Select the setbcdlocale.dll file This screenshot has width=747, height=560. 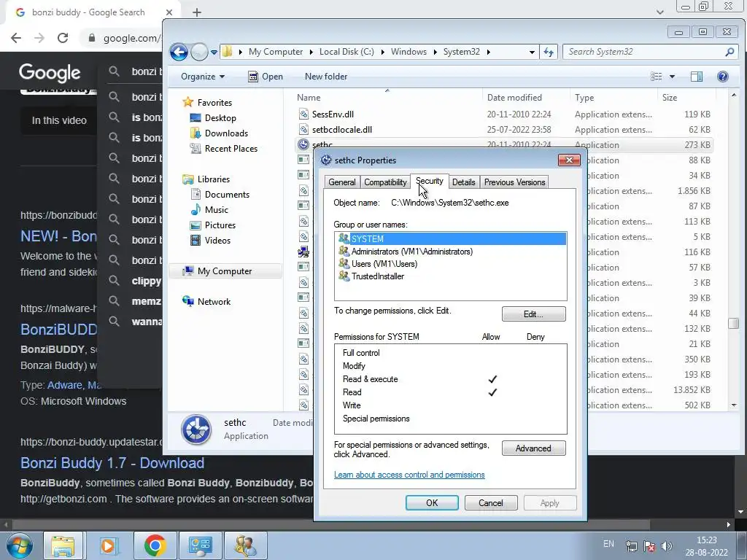342,130
